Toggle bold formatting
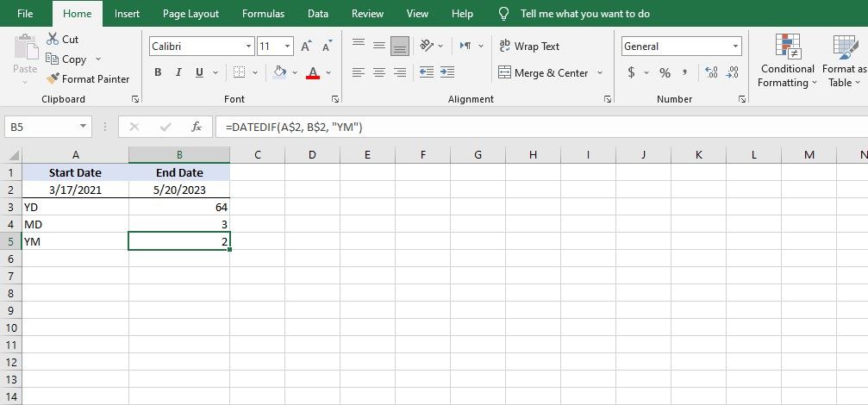This screenshot has width=868, height=405. (x=158, y=72)
